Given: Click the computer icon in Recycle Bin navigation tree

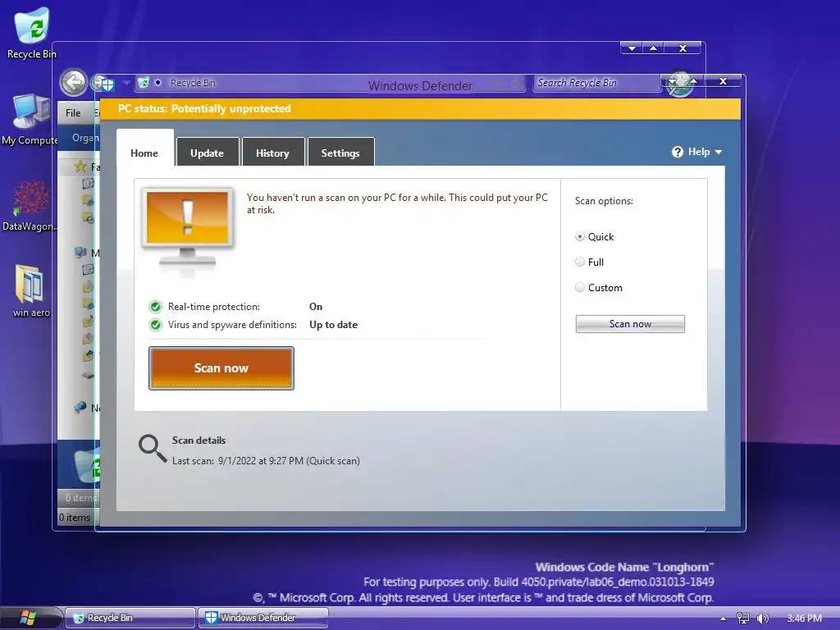Looking at the screenshot, I should point(80,253).
